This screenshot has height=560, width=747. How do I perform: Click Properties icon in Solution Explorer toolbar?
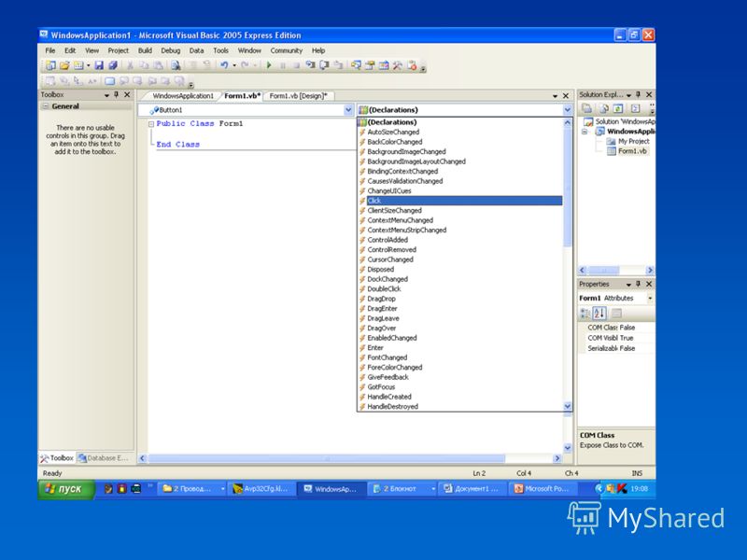point(587,108)
